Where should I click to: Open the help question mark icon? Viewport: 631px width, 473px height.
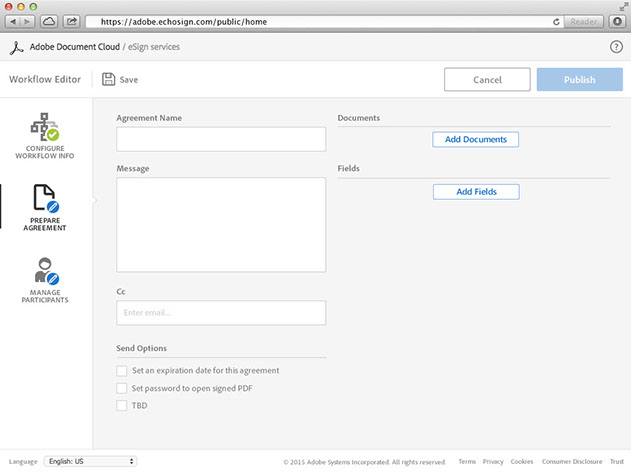coord(616,47)
